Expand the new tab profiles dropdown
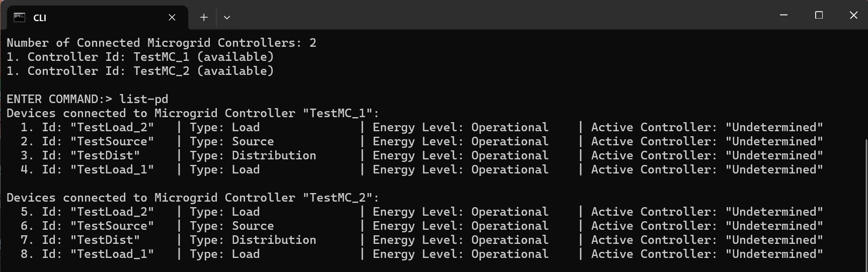 227,18
